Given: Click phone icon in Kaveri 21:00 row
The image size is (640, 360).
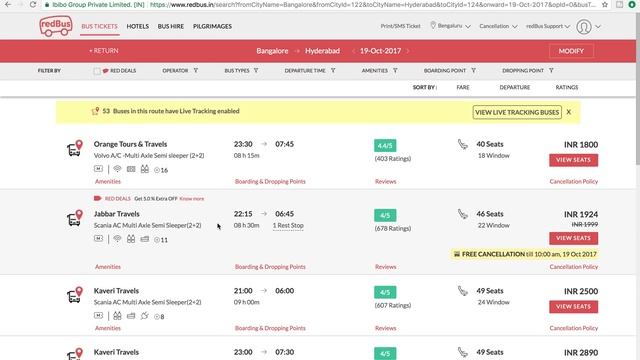Looking at the screenshot, I should coord(462,291).
